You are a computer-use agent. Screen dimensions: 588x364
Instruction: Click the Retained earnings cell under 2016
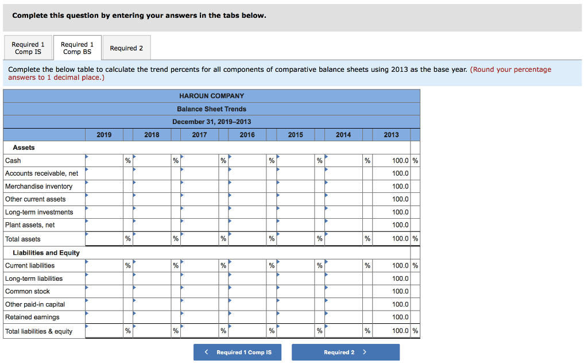click(x=247, y=317)
